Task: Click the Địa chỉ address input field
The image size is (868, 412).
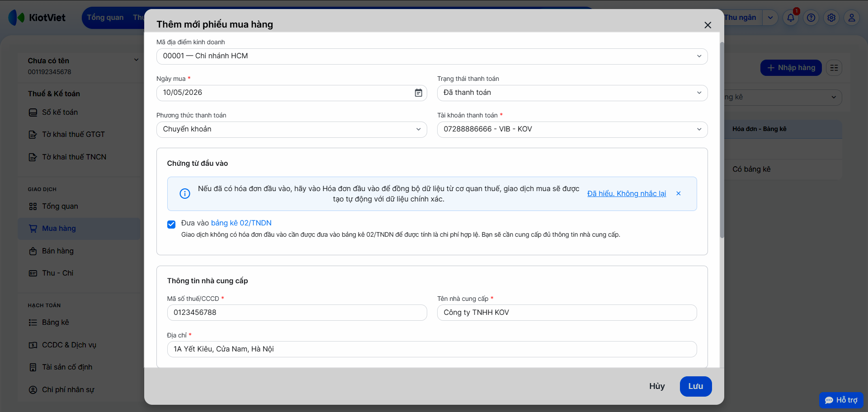Action: [x=432, y=349]
